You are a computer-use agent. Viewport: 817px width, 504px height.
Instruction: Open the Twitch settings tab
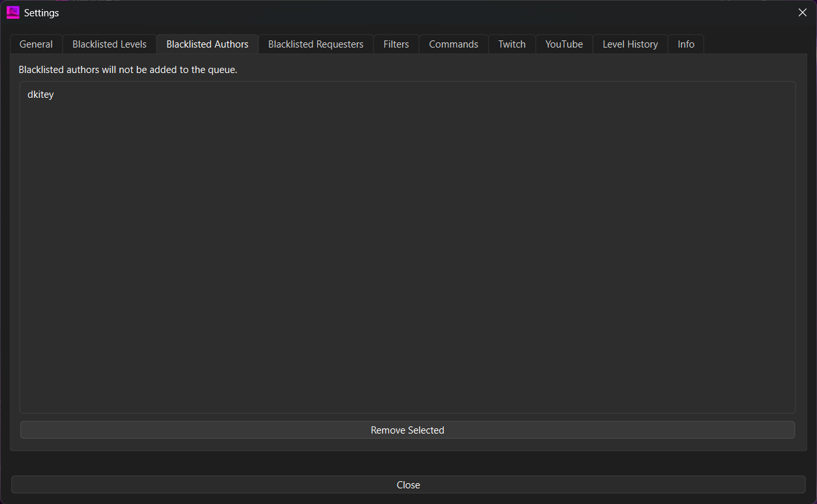click(512, 44)
